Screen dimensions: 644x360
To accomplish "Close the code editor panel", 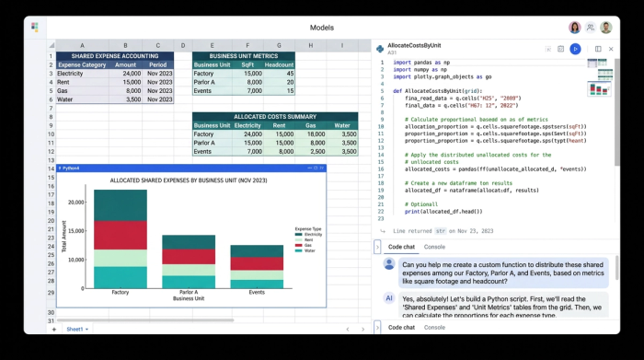I will (611, 49).
